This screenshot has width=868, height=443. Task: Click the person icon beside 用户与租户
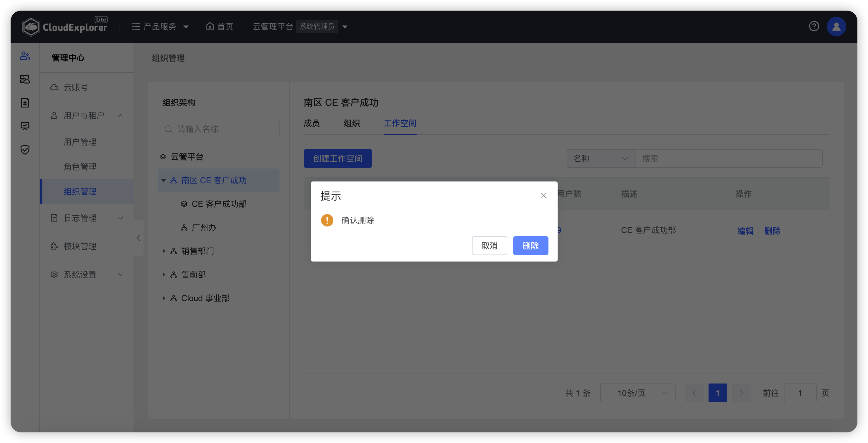54,115
